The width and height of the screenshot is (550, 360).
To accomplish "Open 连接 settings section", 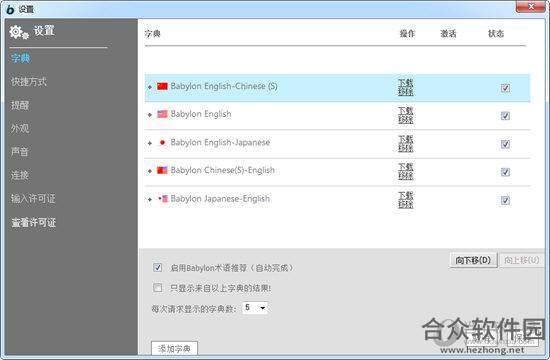I will click(20, 175).
